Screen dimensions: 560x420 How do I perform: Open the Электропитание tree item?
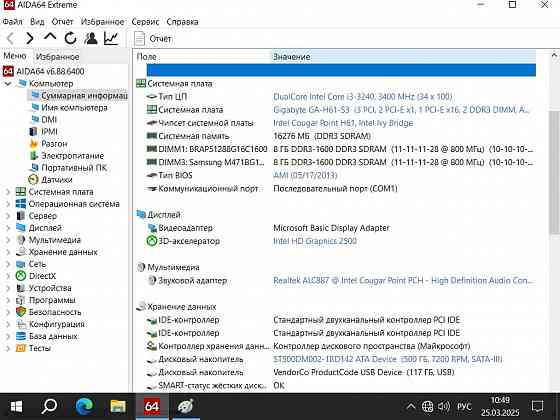[x=72, y=156]
